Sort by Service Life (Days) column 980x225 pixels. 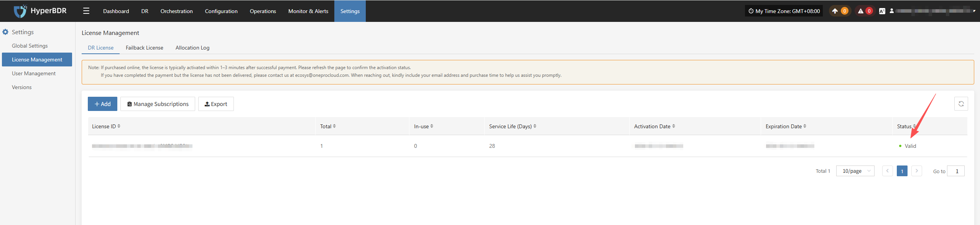[535, 126]
